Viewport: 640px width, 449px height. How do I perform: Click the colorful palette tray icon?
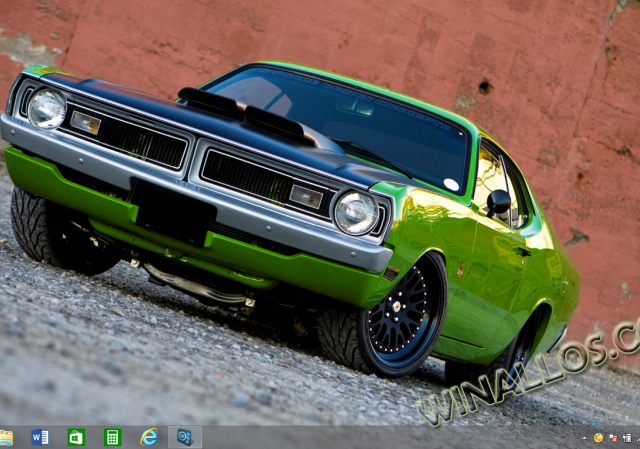click(x=598, y=437)
